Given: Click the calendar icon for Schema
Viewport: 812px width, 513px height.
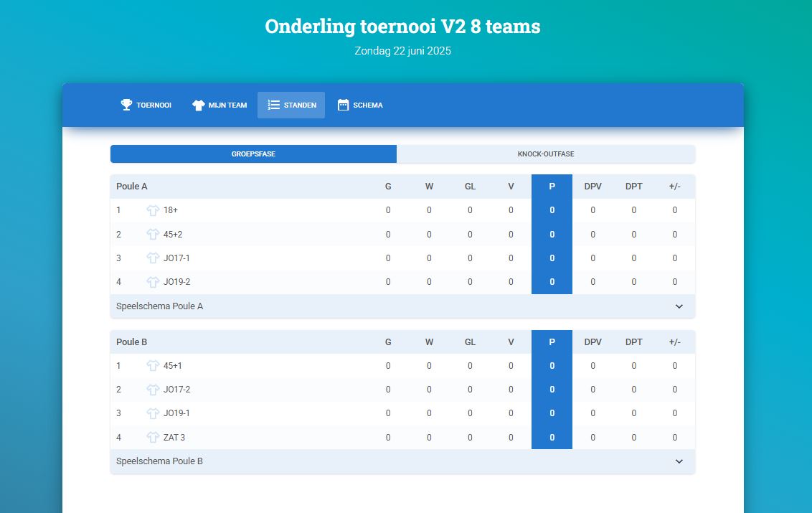Looking at the screenshot, I should 343,105.
